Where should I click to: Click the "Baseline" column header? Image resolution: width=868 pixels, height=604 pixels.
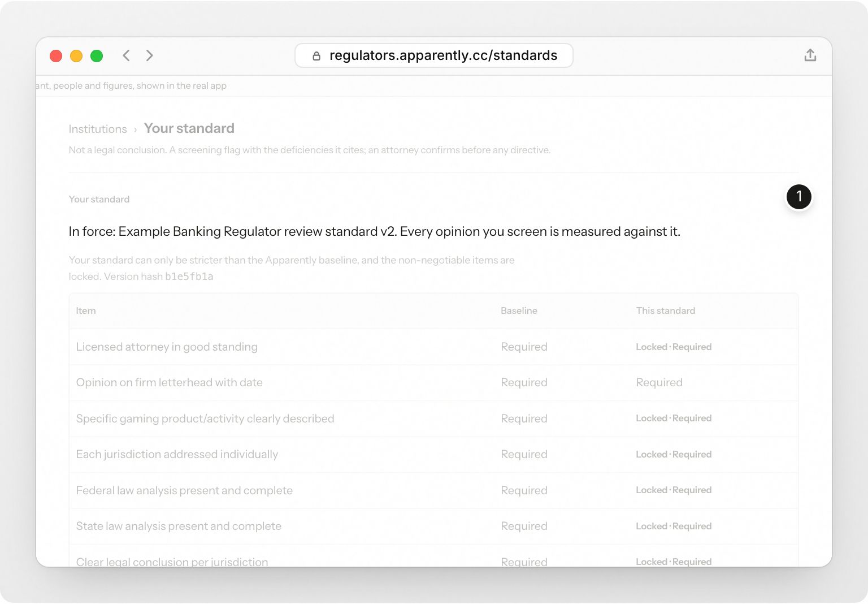pos(519,310)
